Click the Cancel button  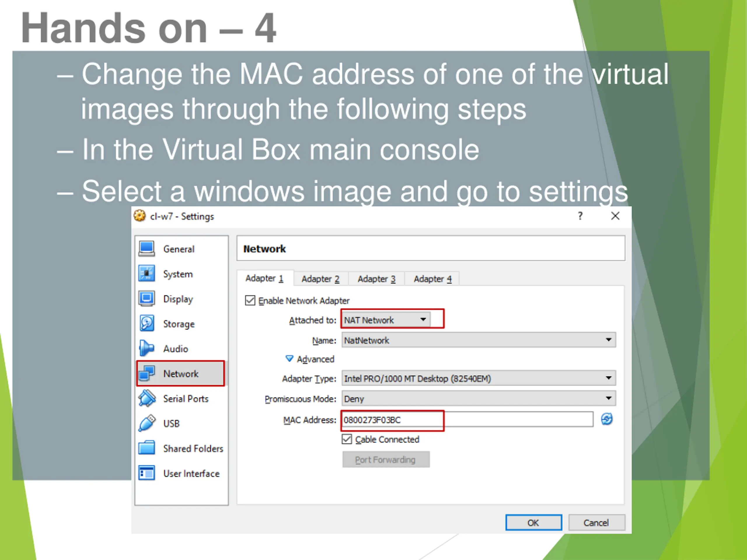click(x=596, y=523)
